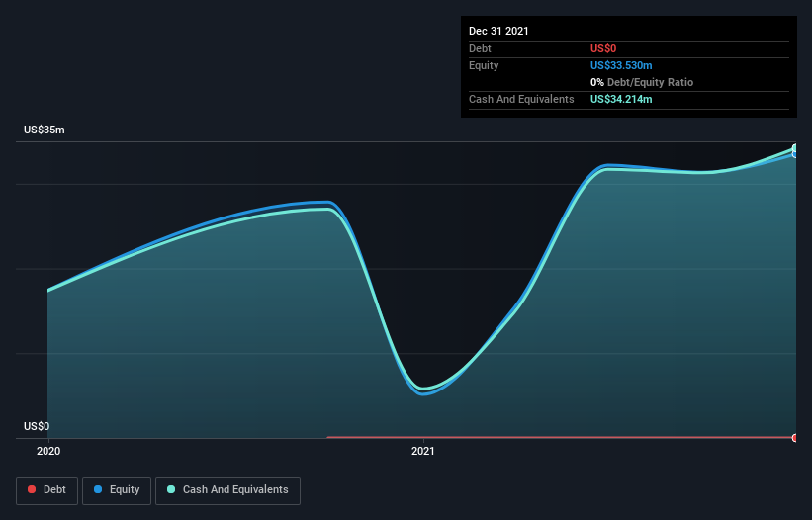
Task: Toggle the Equity legend button
Action: tap(117, 490)
